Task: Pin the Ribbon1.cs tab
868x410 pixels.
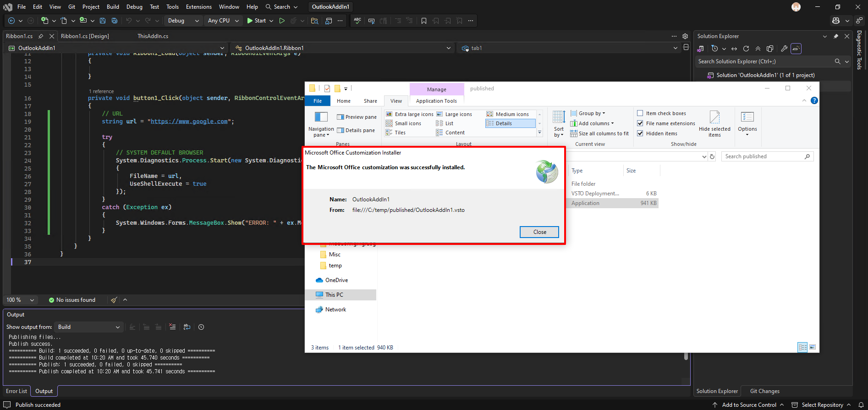Action: (x=41, y=36)
